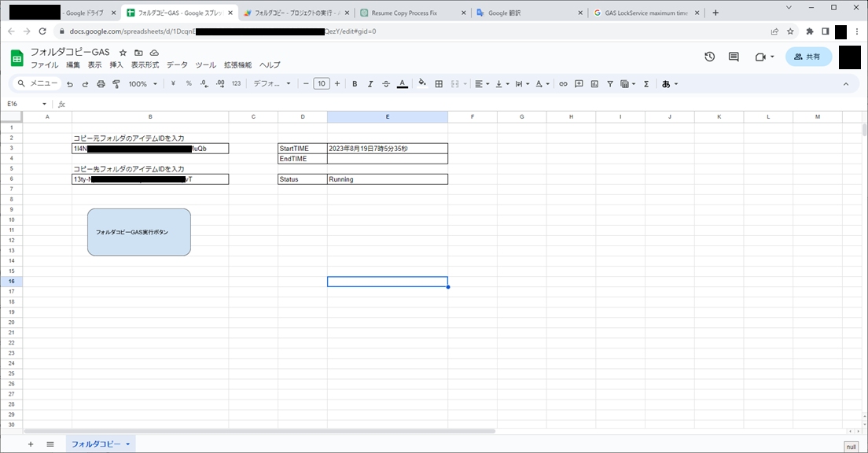Toggle italic formatting
868x453 pixels.
tap(370, 83)
